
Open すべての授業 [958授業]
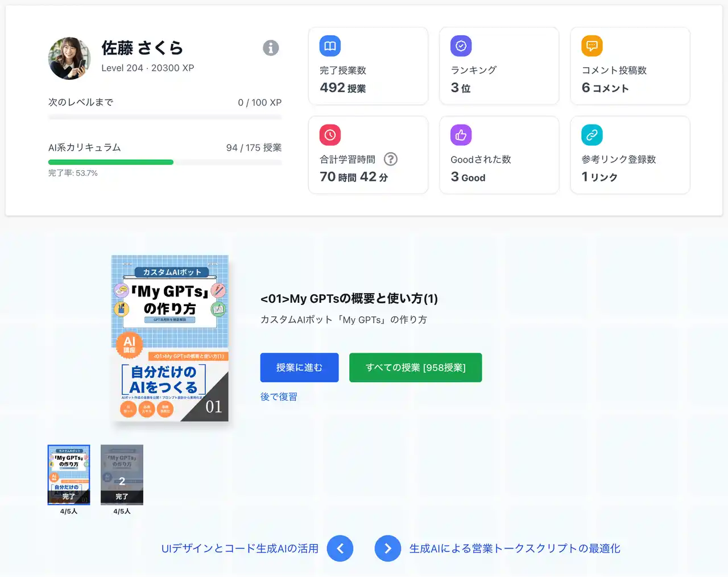[x=415, y=368]
